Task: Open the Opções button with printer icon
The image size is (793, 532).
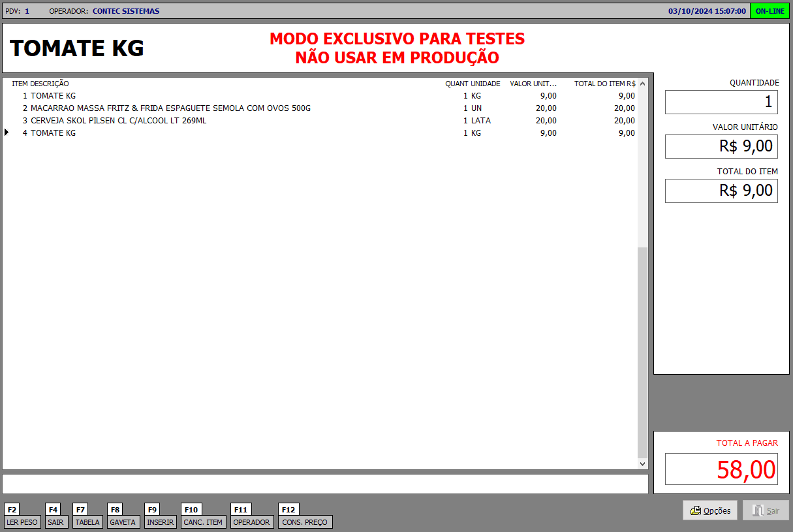Action: pos(710,510)
